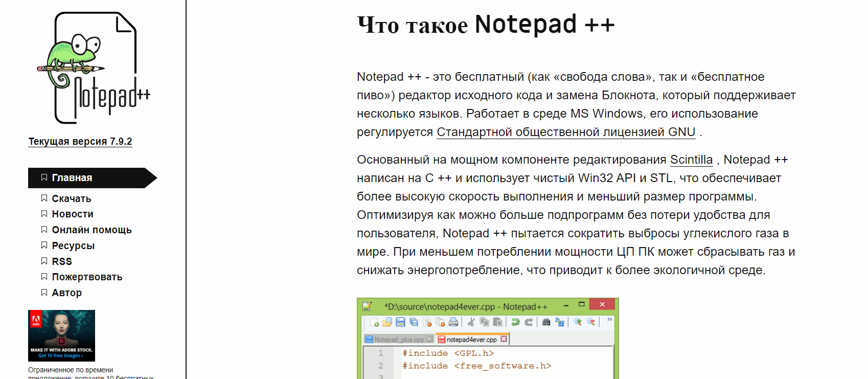Viewport: 868px width, 379px height.
Task: Click code line #include <free_software.h>
Action: [x=476, y=366]
